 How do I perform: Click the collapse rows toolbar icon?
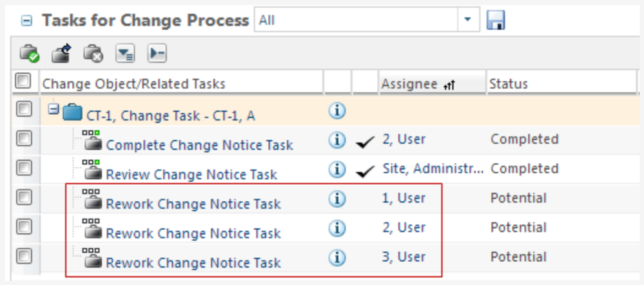157,54
